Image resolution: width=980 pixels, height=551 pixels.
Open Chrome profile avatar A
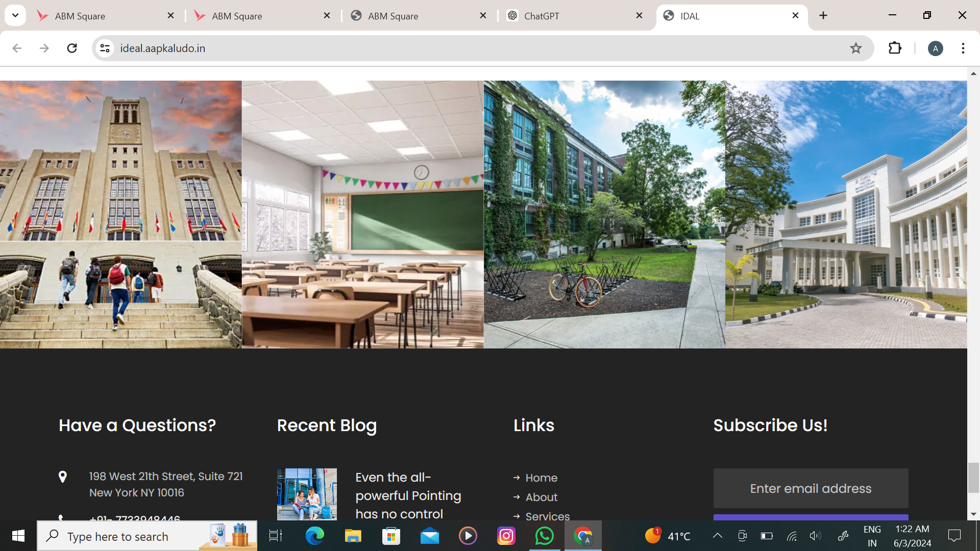935,48
